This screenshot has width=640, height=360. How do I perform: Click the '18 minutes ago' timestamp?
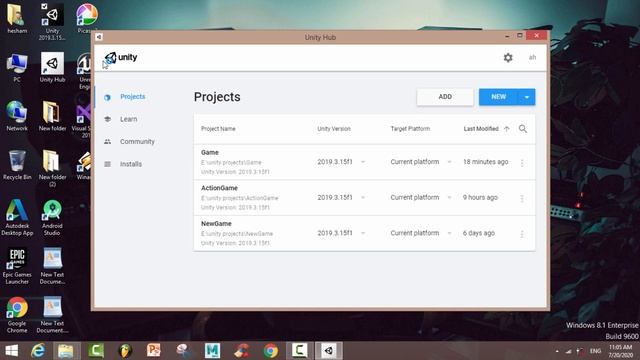point(485,162)
